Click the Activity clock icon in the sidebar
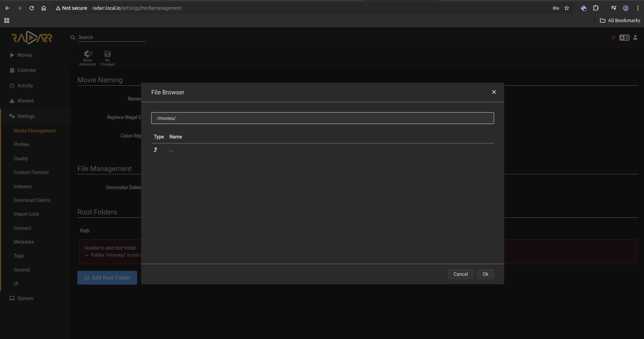644x339 pixels. tap(12, 86)
